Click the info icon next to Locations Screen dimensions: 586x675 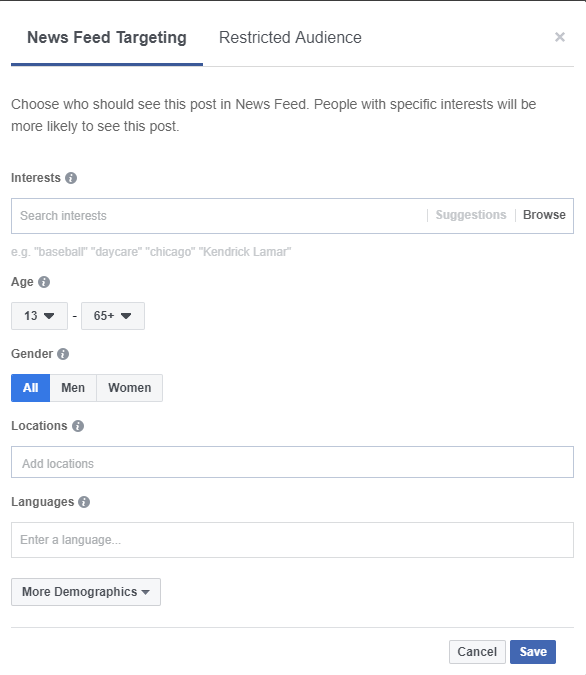(x=78, y=426)
